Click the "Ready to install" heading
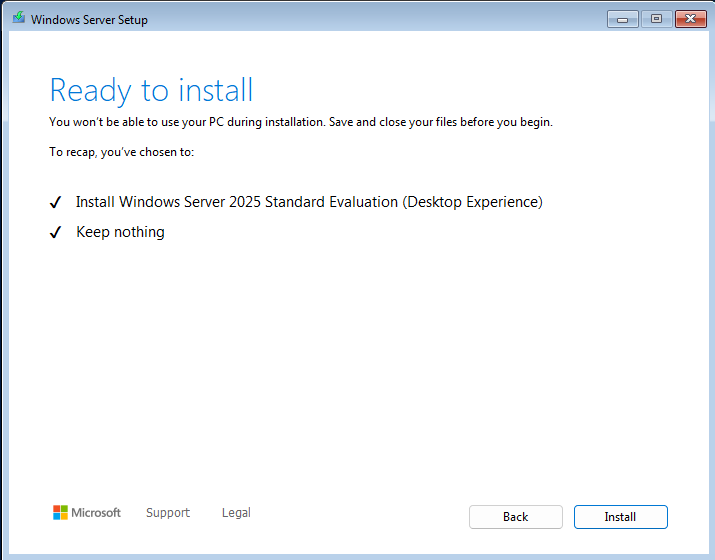 tap(151, 90)
